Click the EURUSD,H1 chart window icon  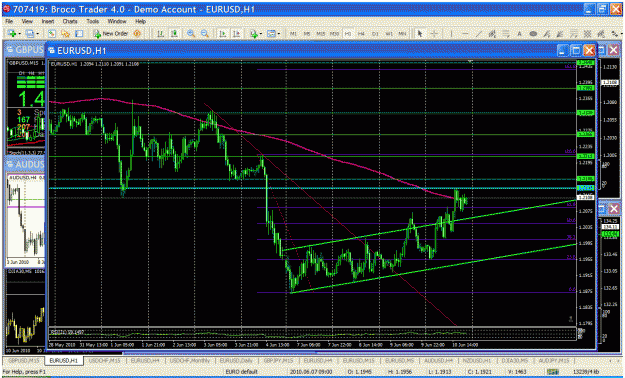point(52,51)
